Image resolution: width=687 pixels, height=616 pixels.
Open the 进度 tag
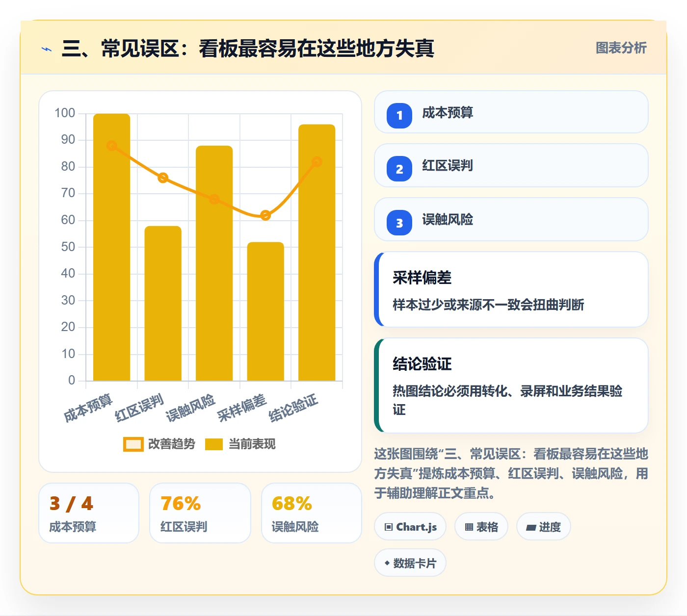pyautogui.click(x=544, y=527)
